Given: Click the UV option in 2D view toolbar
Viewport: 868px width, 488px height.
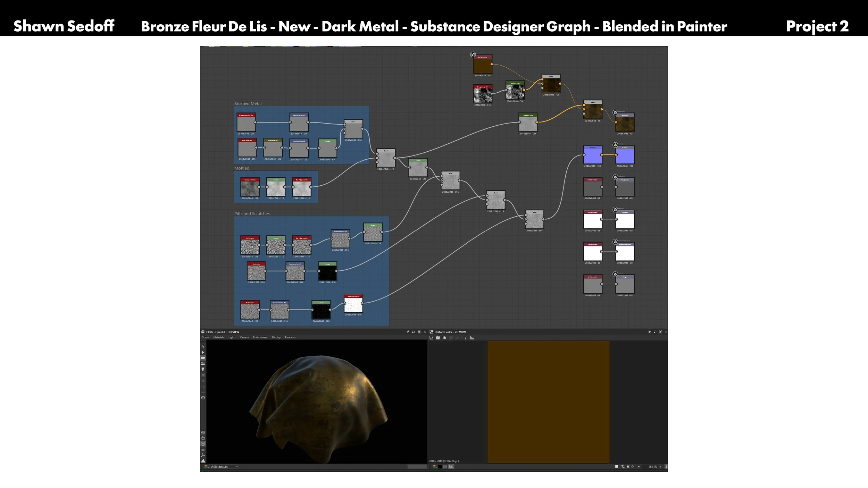Looking at the screenshot, I should (457, 338).
